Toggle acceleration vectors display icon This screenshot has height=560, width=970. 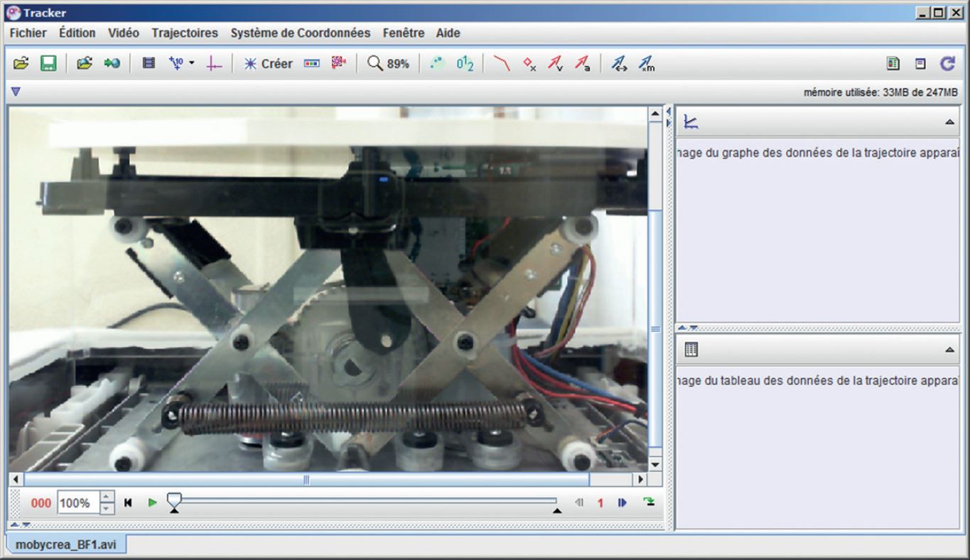pos(582,63)
